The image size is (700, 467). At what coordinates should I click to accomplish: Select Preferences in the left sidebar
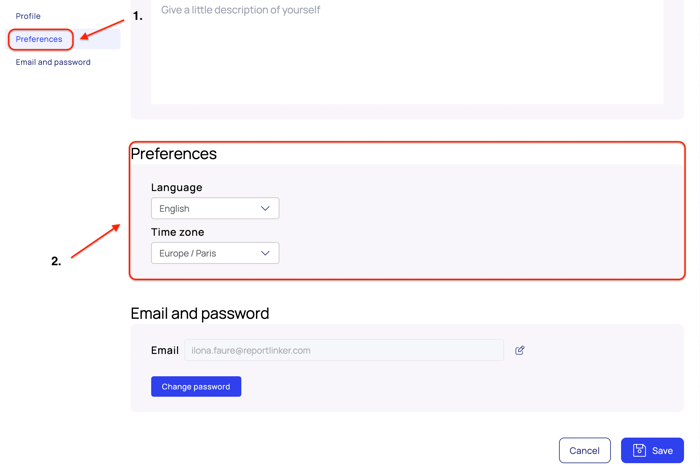[39, 39]
